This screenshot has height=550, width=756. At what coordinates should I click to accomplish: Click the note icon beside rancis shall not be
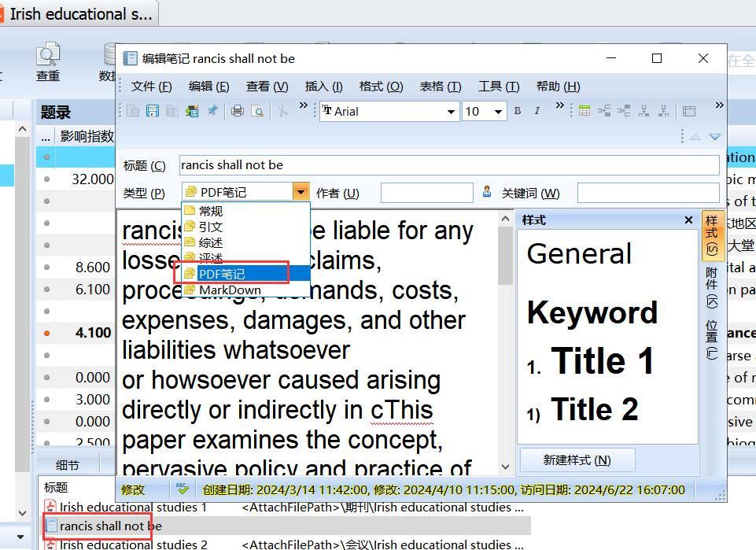(x=51, y=526)
